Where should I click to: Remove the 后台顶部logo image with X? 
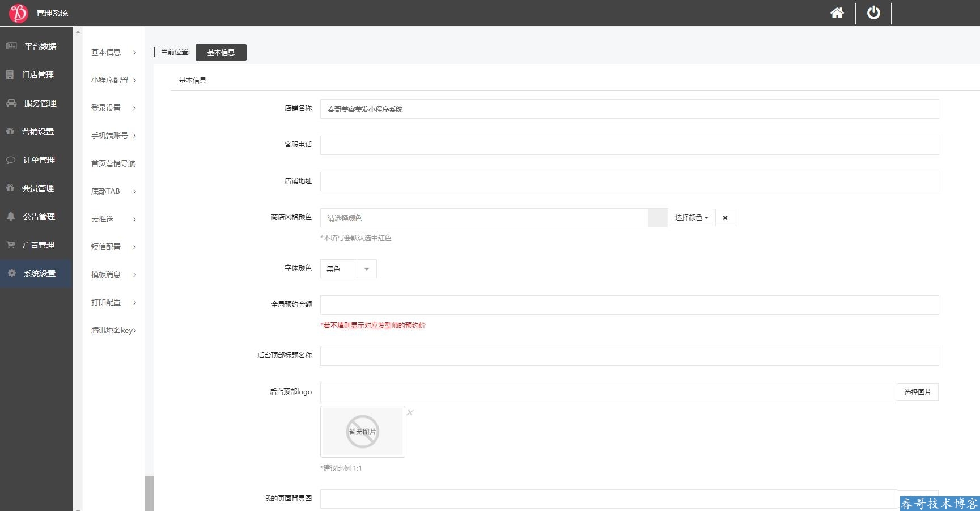[x=410, y=413]
